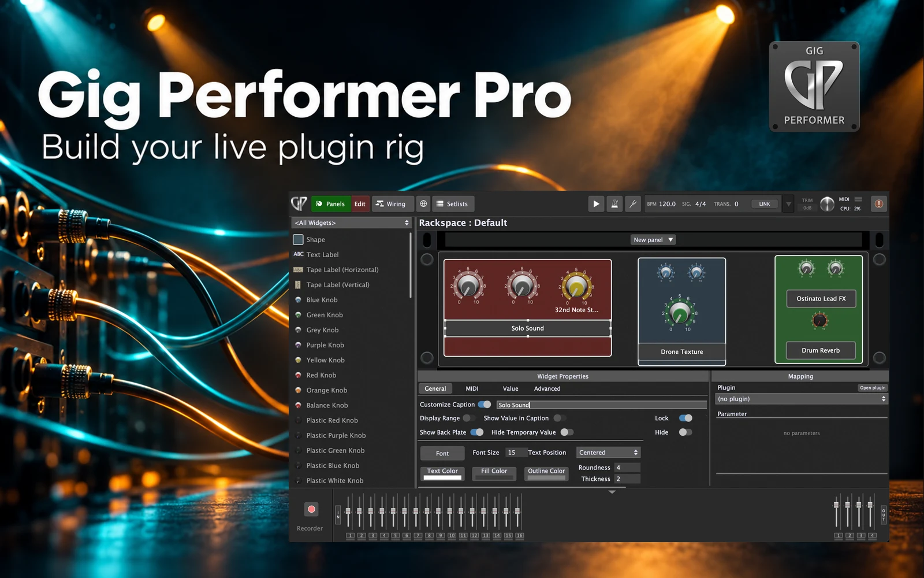
Task: Pick the Orange Knob widget
Action: click(x=321, y=390)
